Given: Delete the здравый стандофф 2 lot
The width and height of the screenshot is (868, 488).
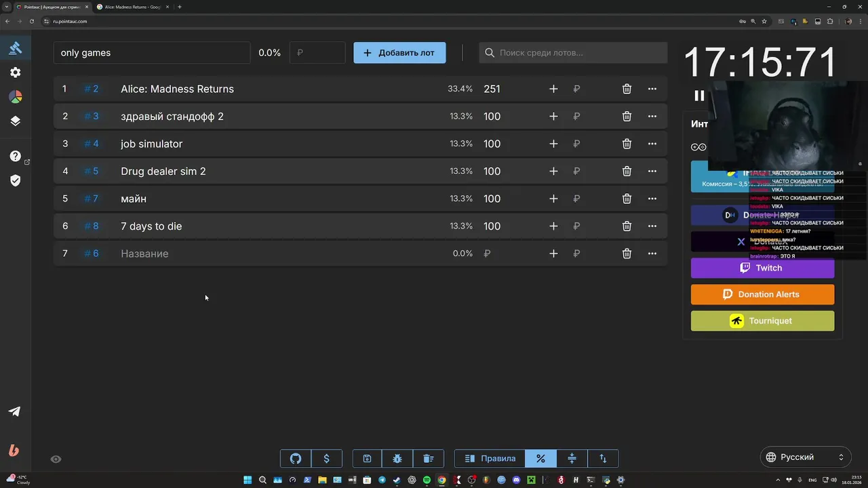Looking at the screenshot, I should click(x=627, y=117).
